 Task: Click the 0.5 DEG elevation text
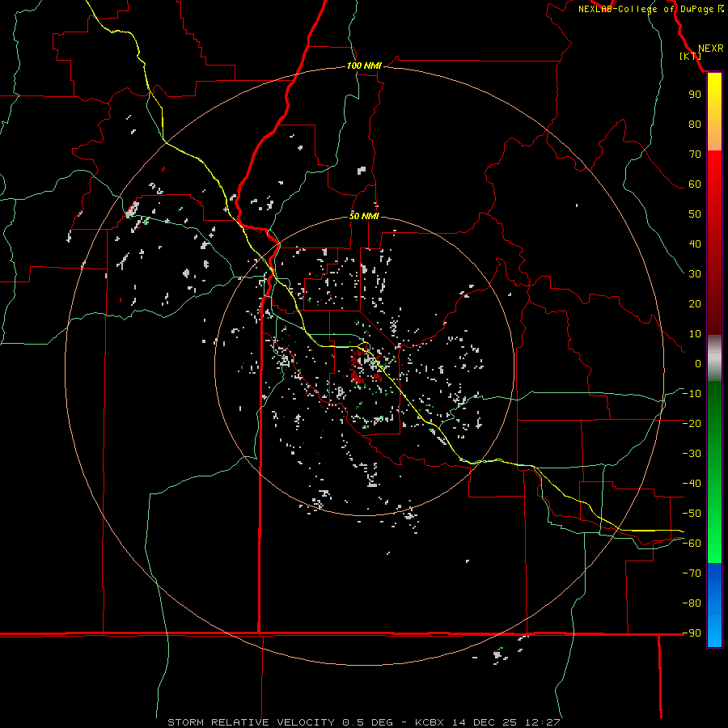coord(368,722)
